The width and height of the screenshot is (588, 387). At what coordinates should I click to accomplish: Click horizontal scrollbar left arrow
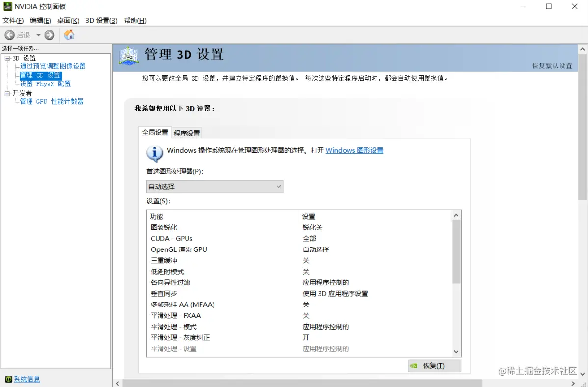pyautogui.click(x=118, y=383)
